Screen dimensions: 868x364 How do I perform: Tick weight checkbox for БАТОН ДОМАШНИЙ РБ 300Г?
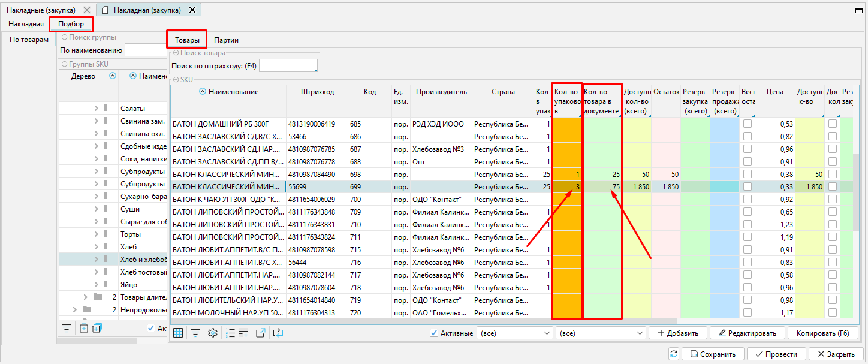click(748, 124)
